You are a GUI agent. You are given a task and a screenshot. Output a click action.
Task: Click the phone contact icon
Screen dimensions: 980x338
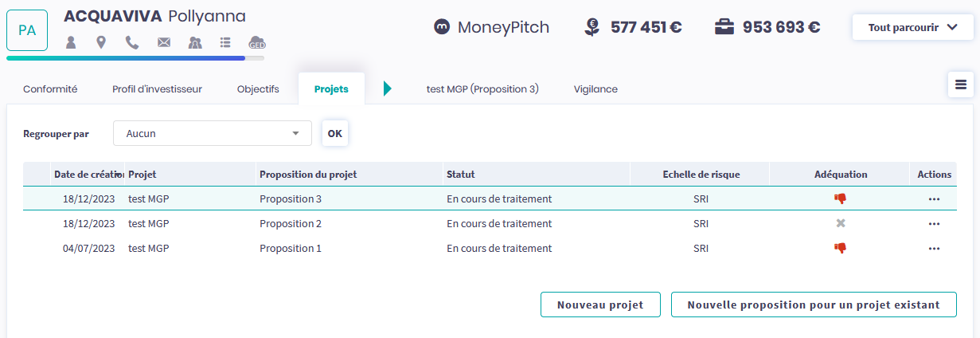pos(132,42)
